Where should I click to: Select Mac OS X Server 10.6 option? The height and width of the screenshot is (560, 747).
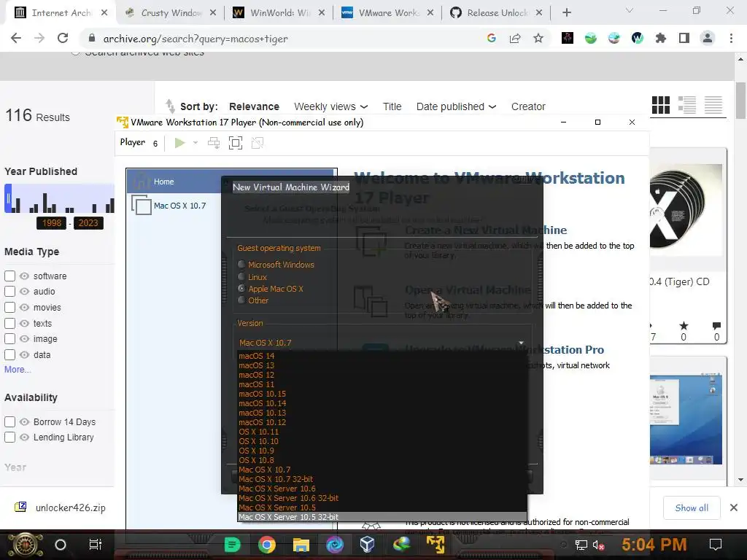[x=382, y=489]
